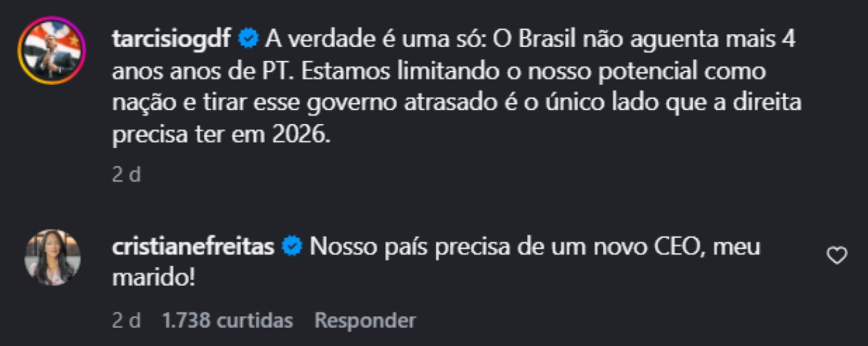Click cristianefreitas's verified badge
Image resolution: width=868 pixels, height=346 pixels.
(x=292, y=248)
